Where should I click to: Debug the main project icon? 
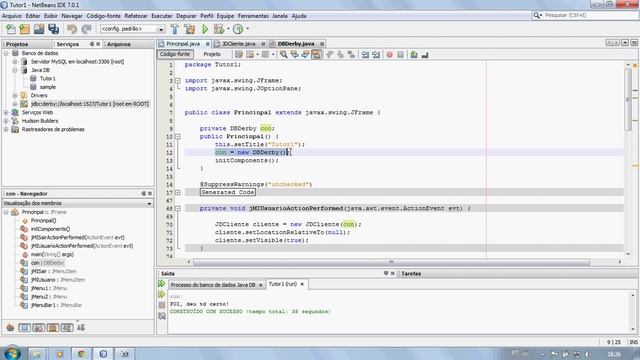(219, 29)
